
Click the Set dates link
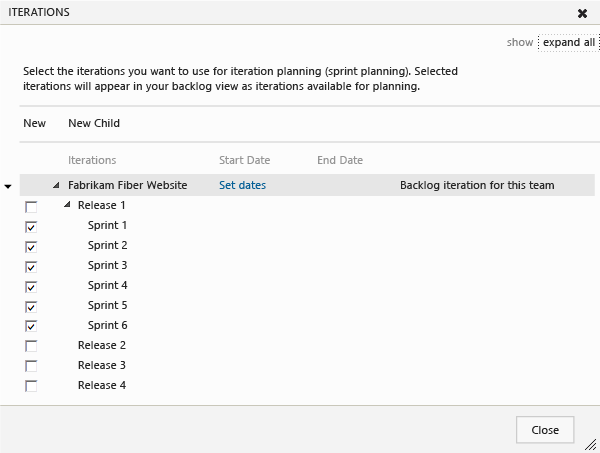tap(242, 185)
